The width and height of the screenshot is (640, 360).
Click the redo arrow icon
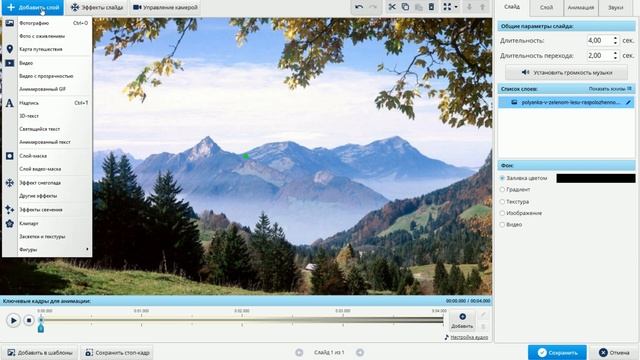(373, 7)
